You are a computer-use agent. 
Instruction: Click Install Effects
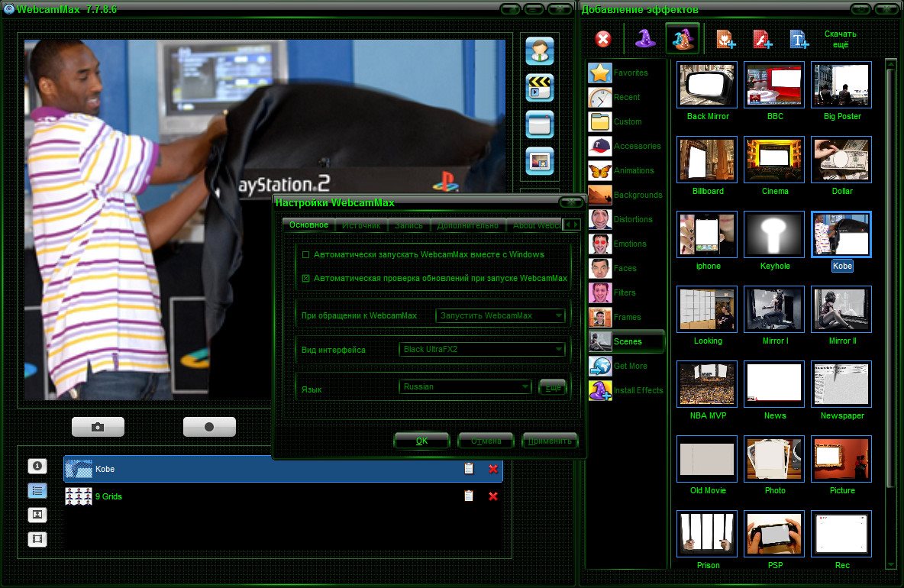pos(625,390)
